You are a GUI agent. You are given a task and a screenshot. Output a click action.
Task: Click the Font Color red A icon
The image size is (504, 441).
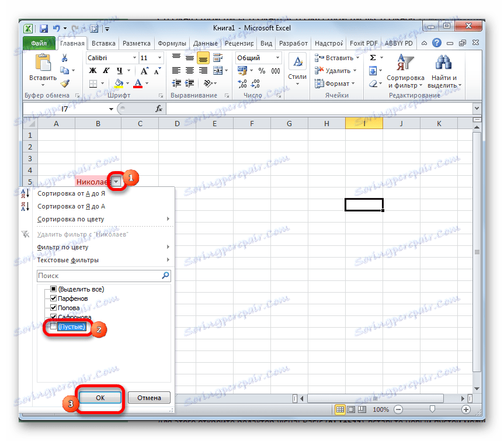pyautogui.click(x=138, y=84)
